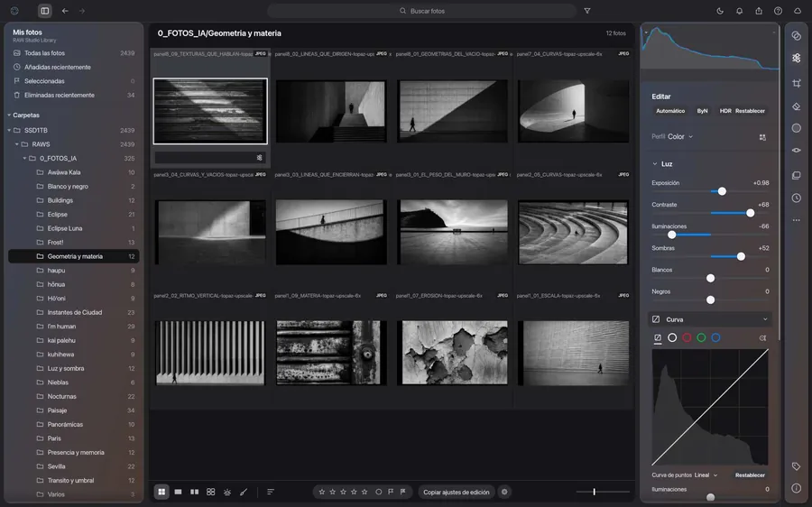Enable the HDR button
The width and height of the screenshot is (812, 507).
tap(725, 111)
